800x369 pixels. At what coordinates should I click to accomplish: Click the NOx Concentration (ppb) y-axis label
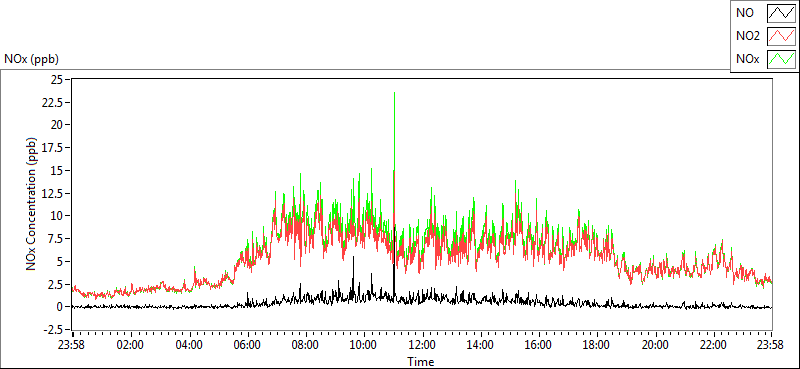click(32, 203)
